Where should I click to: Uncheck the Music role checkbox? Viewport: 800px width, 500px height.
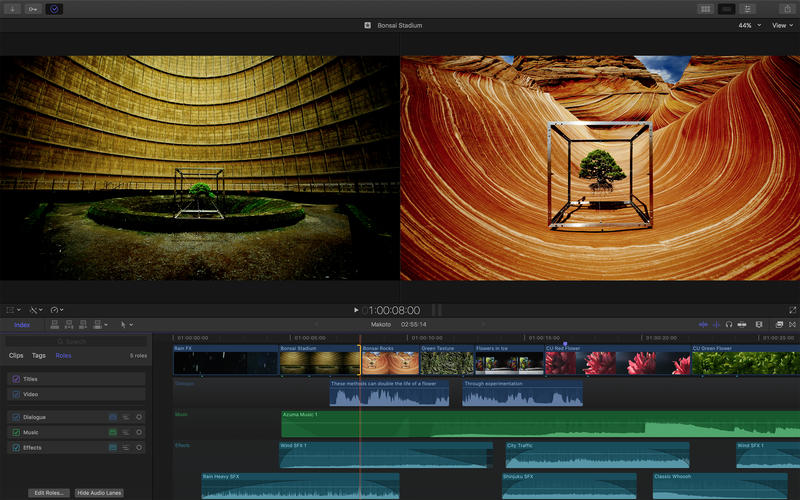[x=15, y=432]
